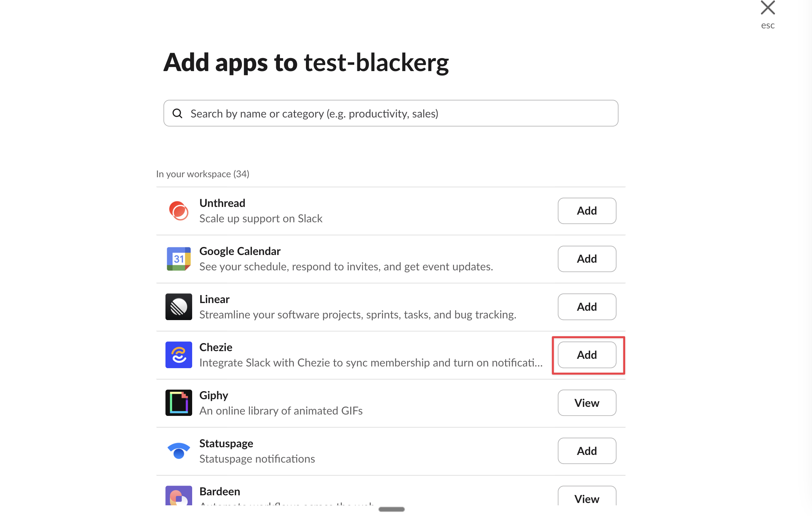
Task: Open the Giphy app name link
Action: pos(214,395)
